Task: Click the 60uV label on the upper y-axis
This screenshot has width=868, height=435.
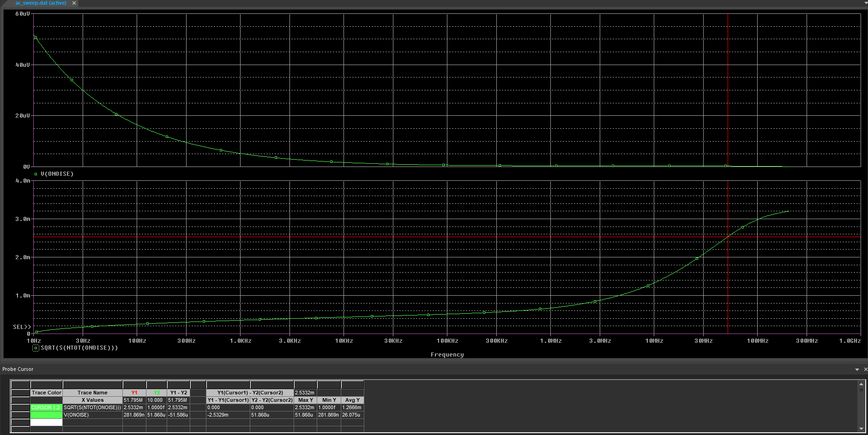Action: 23,14
